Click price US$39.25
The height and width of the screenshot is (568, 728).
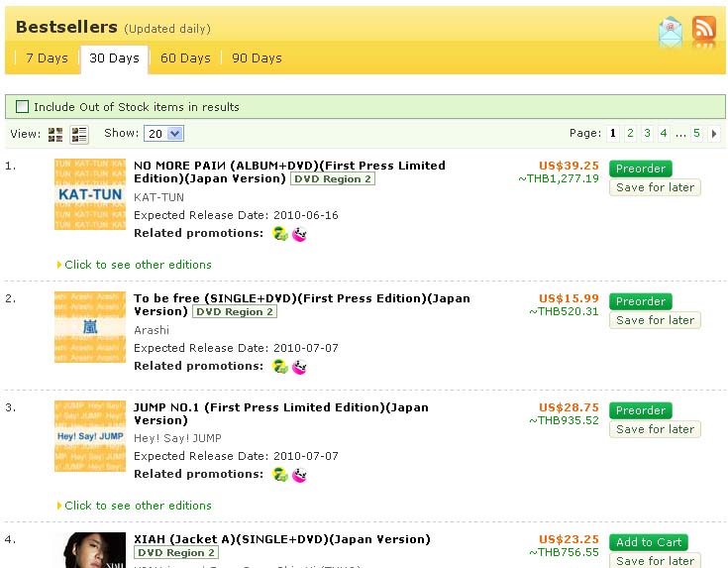tap(569, 166)
